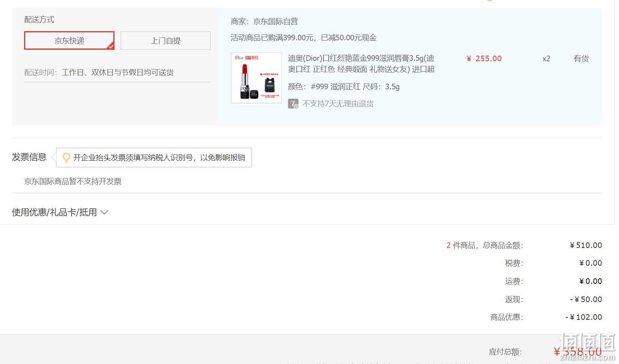Click the quantity x2 text
This screenshot has width=619, height=364.
click(546, 59)
